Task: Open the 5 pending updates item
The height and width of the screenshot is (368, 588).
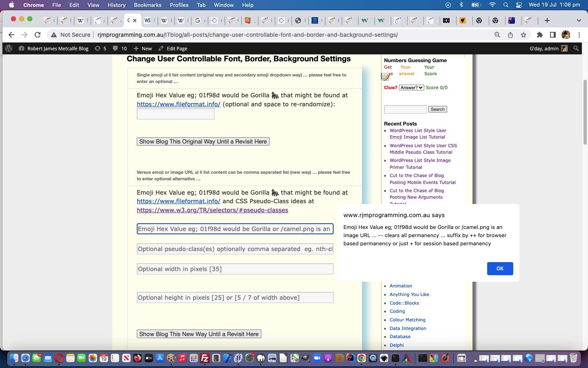Action: [100, 48]
